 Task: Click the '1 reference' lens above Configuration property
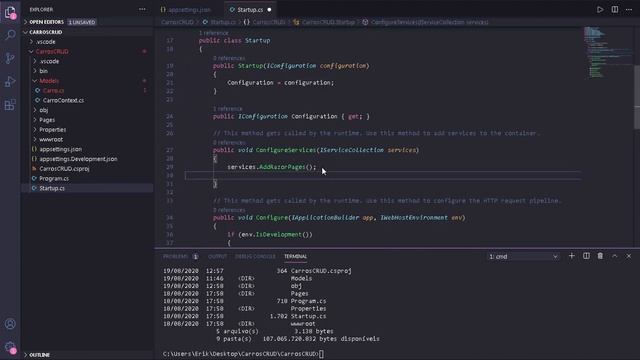(227, 109)
